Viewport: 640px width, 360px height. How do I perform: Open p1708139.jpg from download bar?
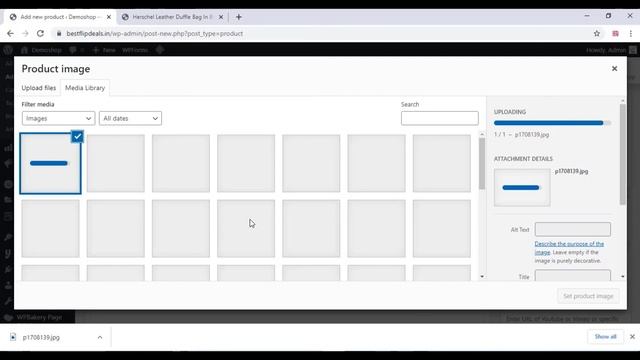tap(41, 337)
